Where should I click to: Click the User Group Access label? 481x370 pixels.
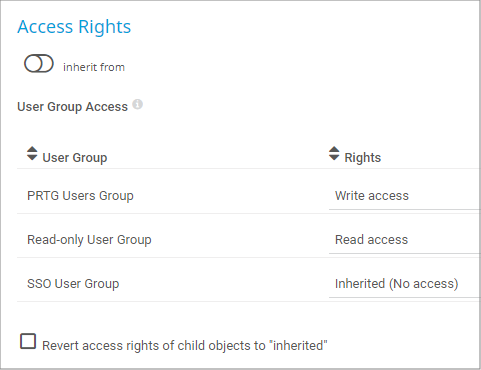tap(72, 107)
